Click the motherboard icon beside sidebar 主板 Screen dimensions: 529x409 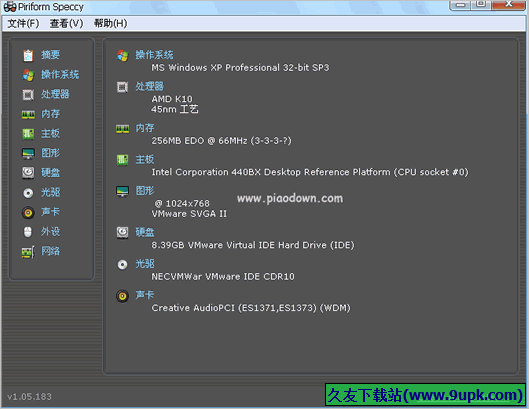click(x=28, y=134)
